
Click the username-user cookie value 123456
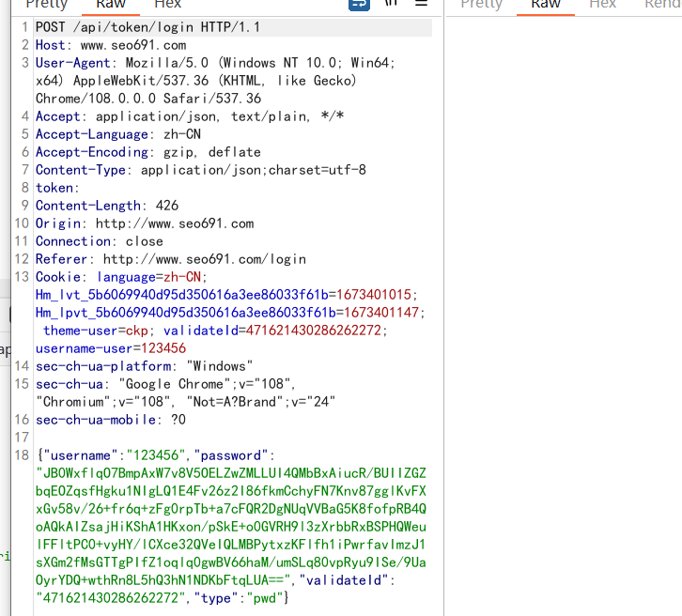pos(163,348)
